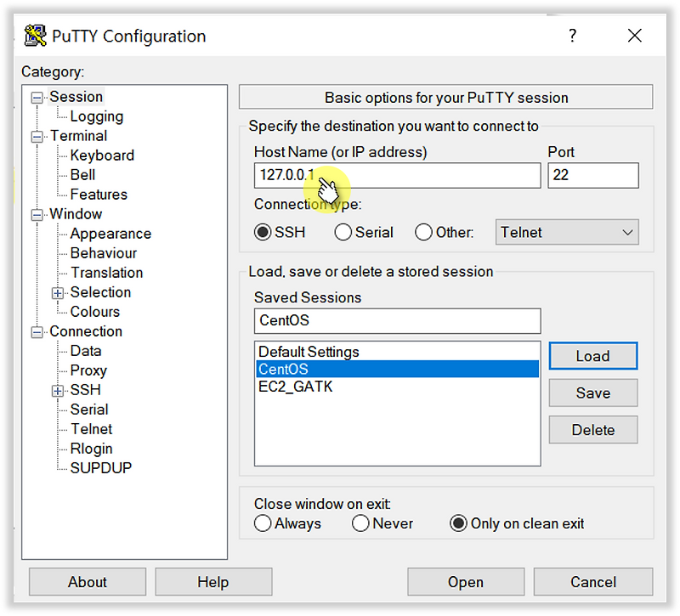Click the Host Name input field
This screenshot has height=616, width=680.
397,175
